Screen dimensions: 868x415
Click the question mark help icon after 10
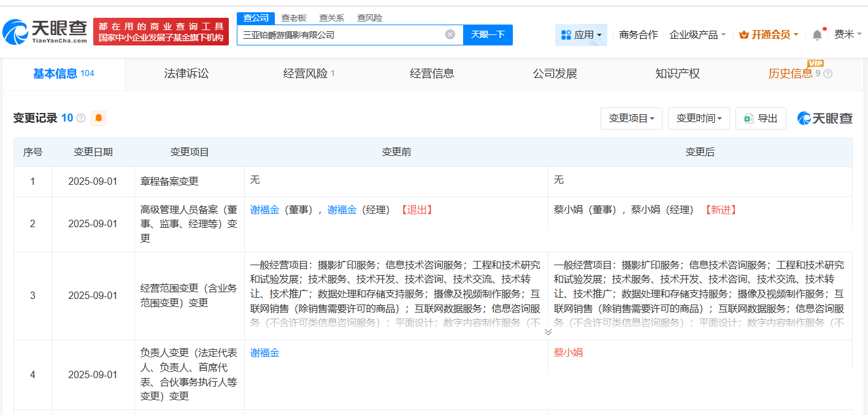coord(80,118)
